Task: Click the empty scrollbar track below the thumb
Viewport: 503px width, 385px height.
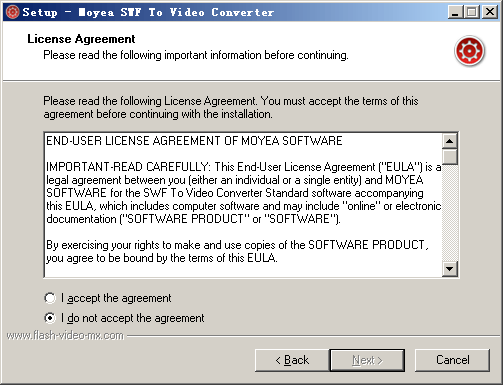Action: pyautogui.click(x=450, y=213)
